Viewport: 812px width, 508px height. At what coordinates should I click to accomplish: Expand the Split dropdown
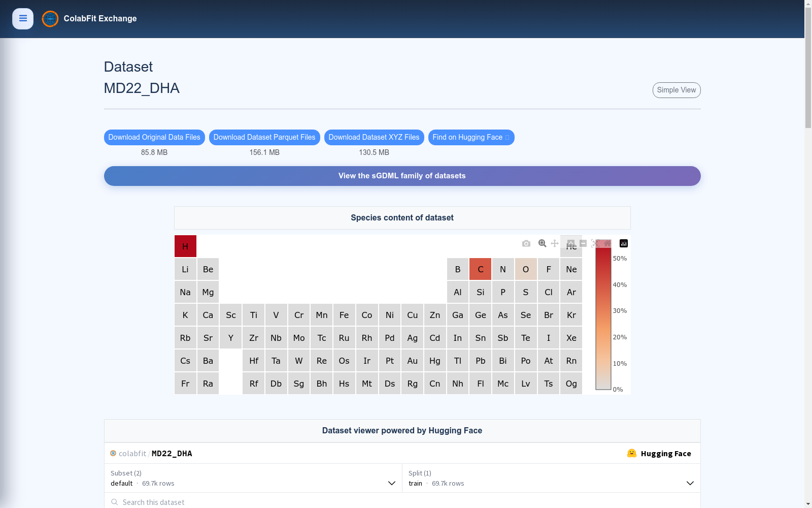click(x=551, y=478)
